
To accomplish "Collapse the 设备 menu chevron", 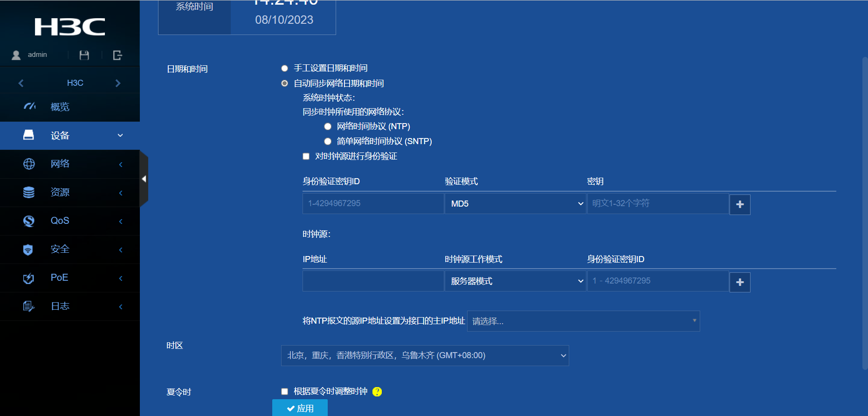I will click(120, 135).
